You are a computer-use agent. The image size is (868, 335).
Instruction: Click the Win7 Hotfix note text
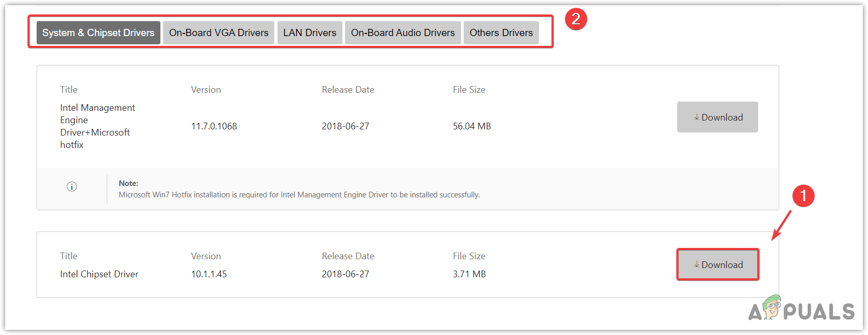pyautogui.click(x=299, y=195)
